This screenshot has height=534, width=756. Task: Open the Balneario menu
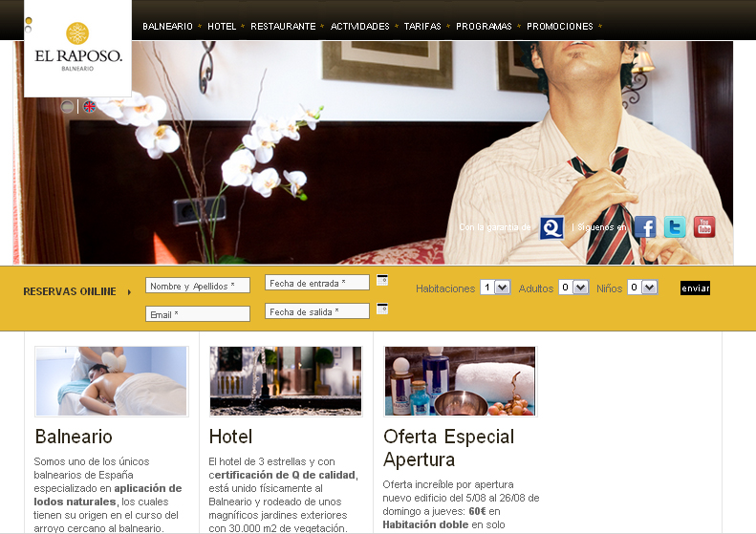[x=167, y=27]
